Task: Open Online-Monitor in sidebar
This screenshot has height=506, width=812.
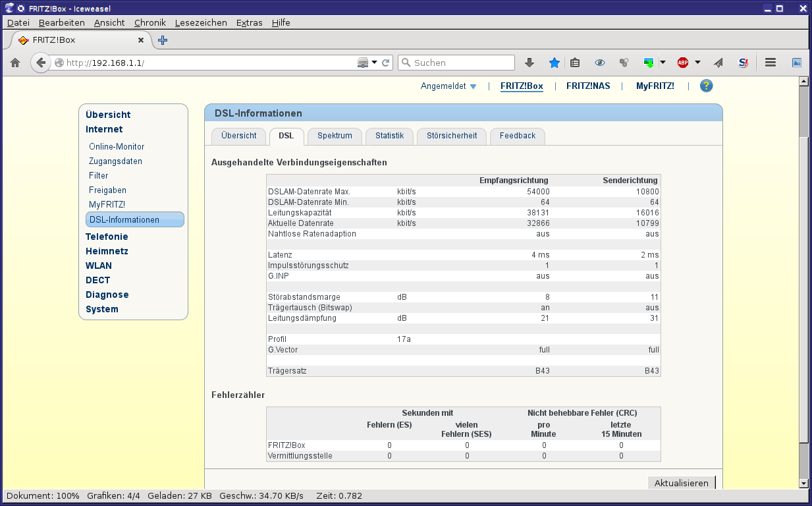Action: tap(117, 147)
